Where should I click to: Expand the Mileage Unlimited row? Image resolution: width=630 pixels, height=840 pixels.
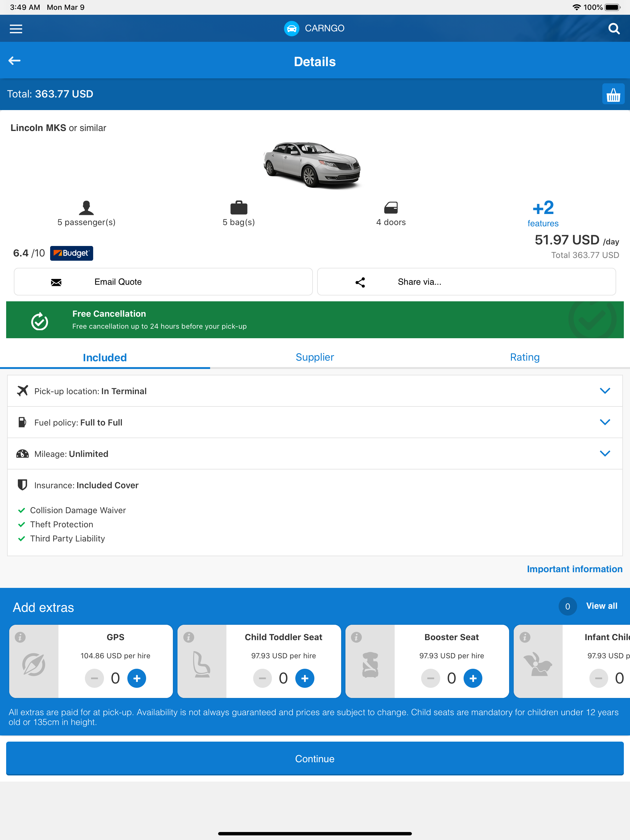click(604, 454)
